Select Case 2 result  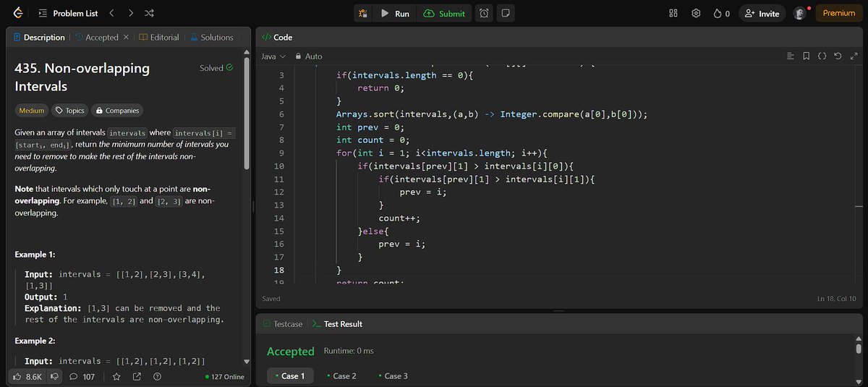click(341, 376)
